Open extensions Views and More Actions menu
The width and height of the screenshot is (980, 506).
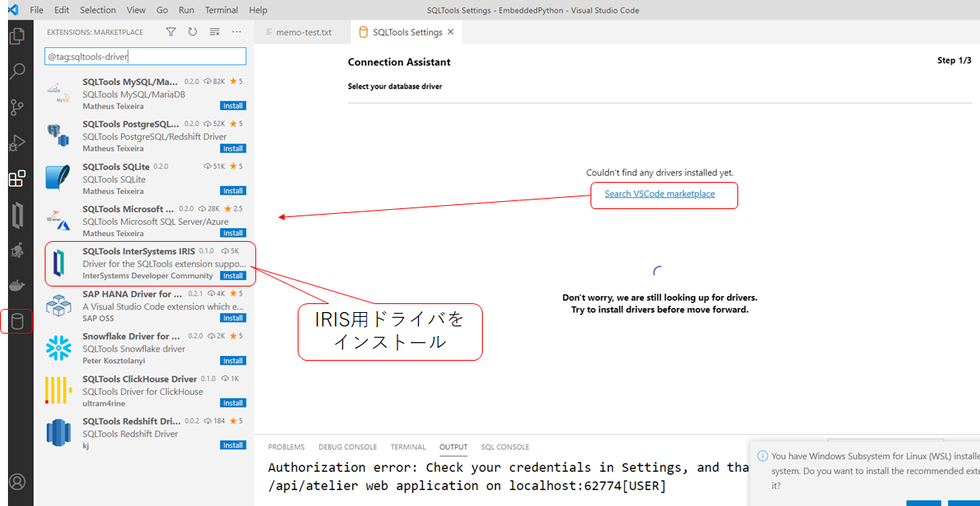coord(236,32)
